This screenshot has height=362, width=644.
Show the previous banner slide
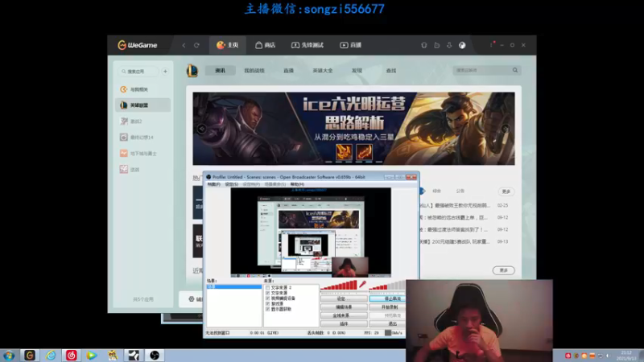(x=202, y=129)
